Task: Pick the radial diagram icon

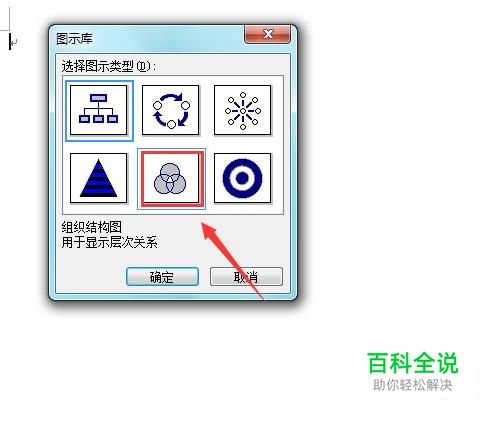Action: (243, 110)
